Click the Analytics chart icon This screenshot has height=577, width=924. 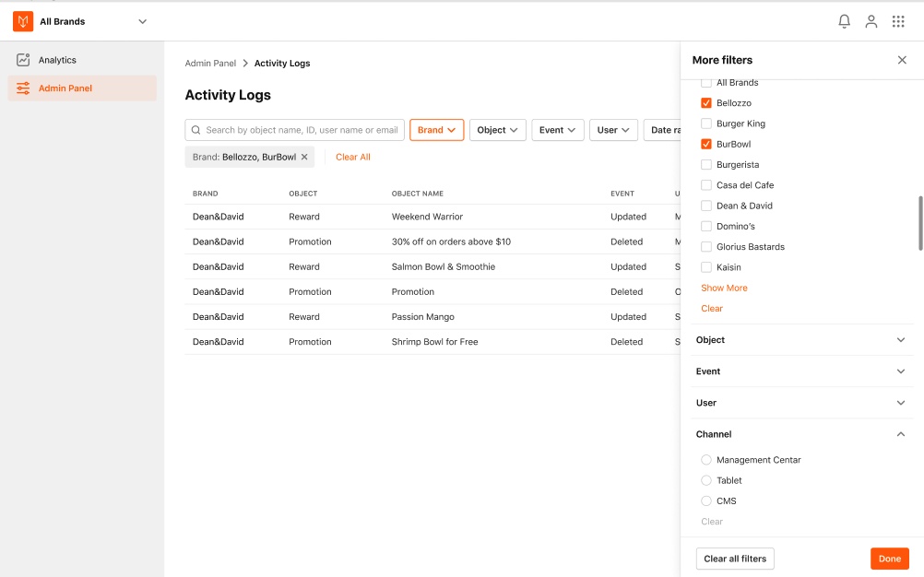tap(23, 60)
